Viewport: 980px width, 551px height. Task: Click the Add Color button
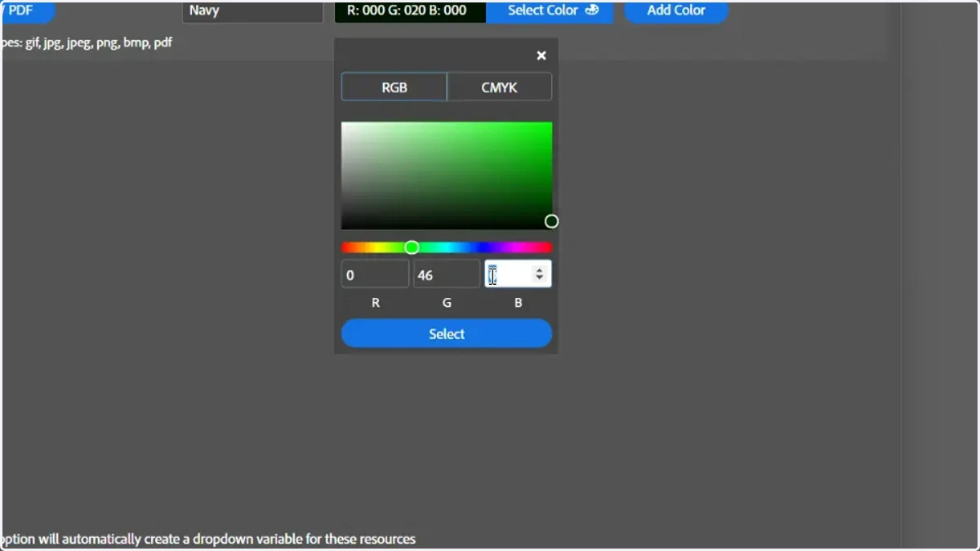(676, 11)
